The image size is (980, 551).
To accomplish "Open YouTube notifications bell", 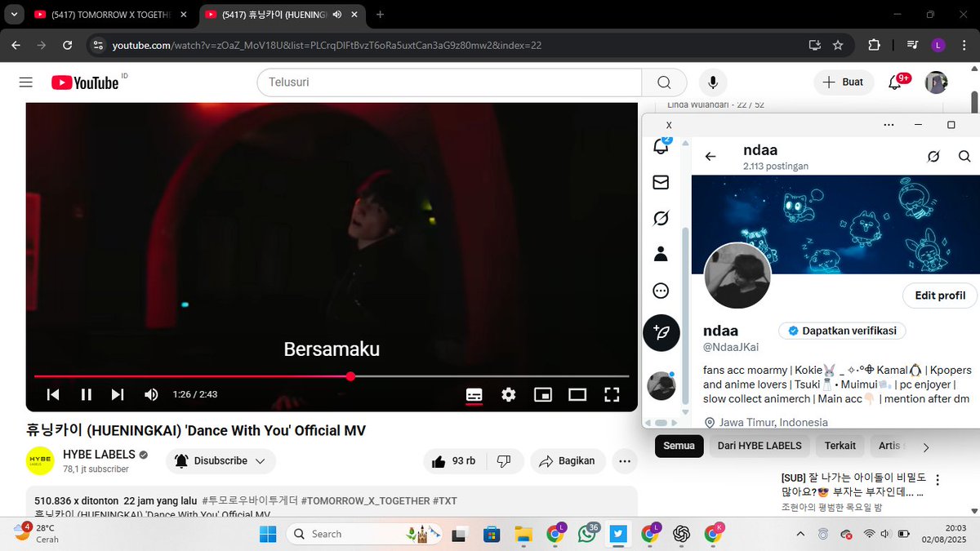I will coord(895,82).
